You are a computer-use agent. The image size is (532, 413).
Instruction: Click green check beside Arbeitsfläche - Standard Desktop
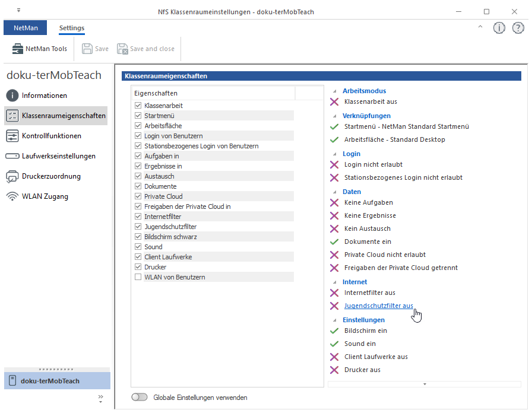[x=334, y=139]
